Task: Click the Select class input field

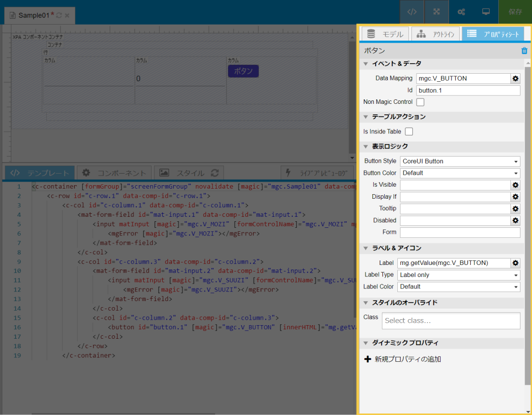Action: point(451,321)
